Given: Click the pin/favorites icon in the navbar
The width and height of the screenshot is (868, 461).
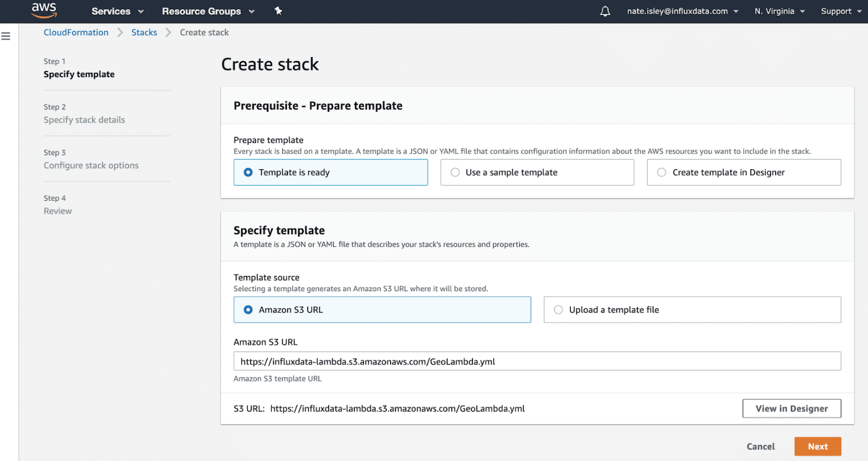Looking at the screenshot, I should click(x=278, y=11).
